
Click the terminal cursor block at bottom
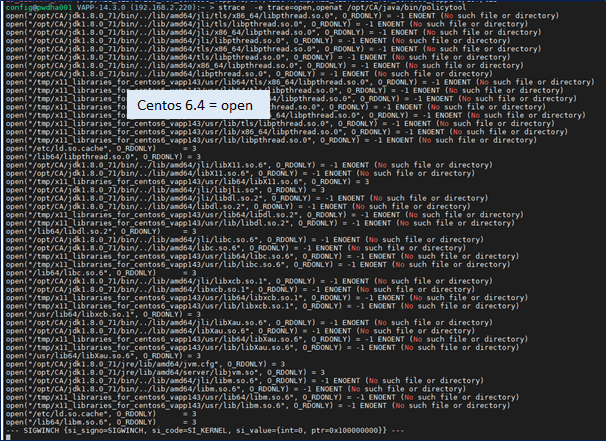(x=4, y=436)
